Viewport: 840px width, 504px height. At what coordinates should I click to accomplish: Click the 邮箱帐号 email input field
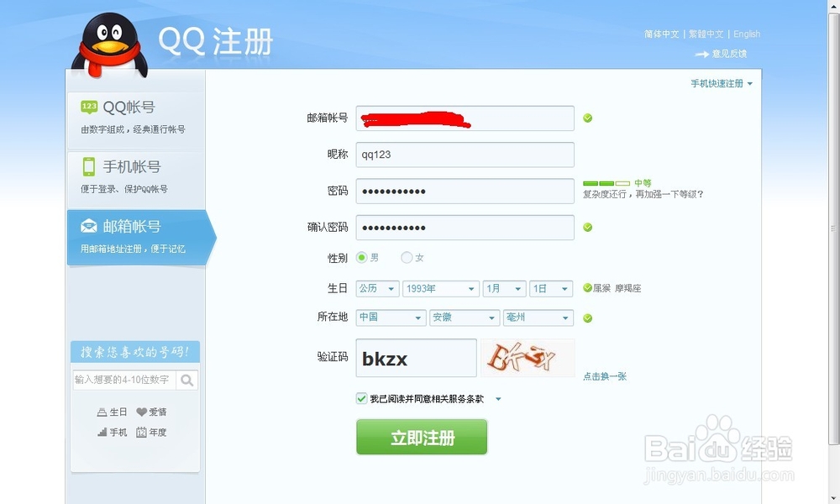point(465,118)
